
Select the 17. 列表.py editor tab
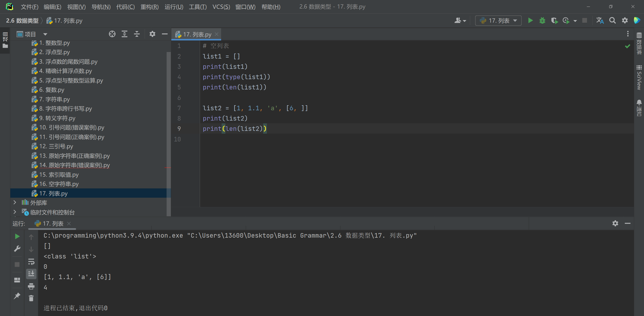pos(196,34)
